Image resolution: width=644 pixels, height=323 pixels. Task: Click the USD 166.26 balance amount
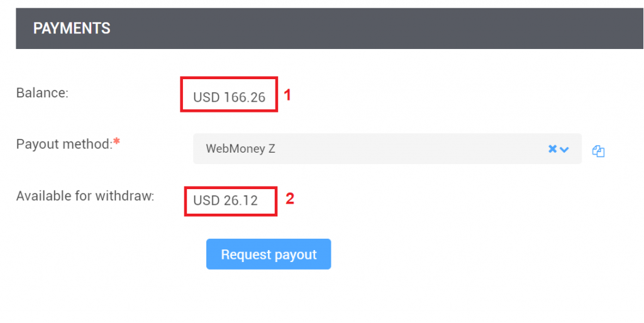(x=230, y=97)
